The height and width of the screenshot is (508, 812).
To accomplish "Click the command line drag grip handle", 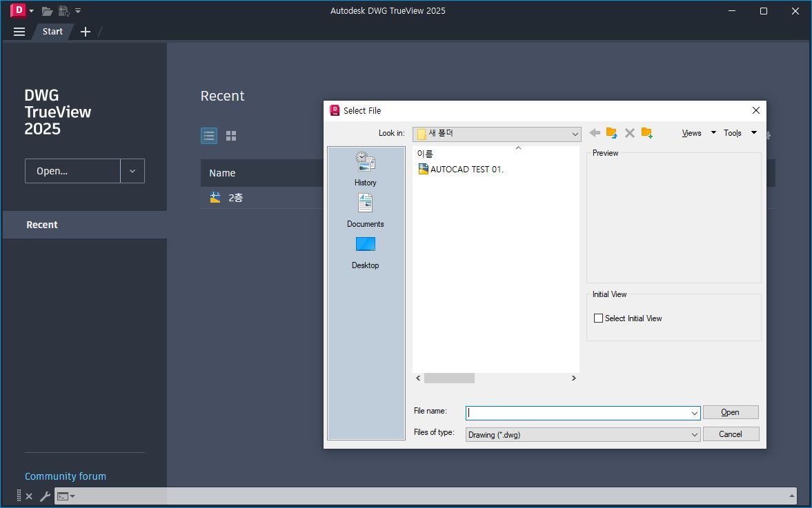I will pos(19,496).
